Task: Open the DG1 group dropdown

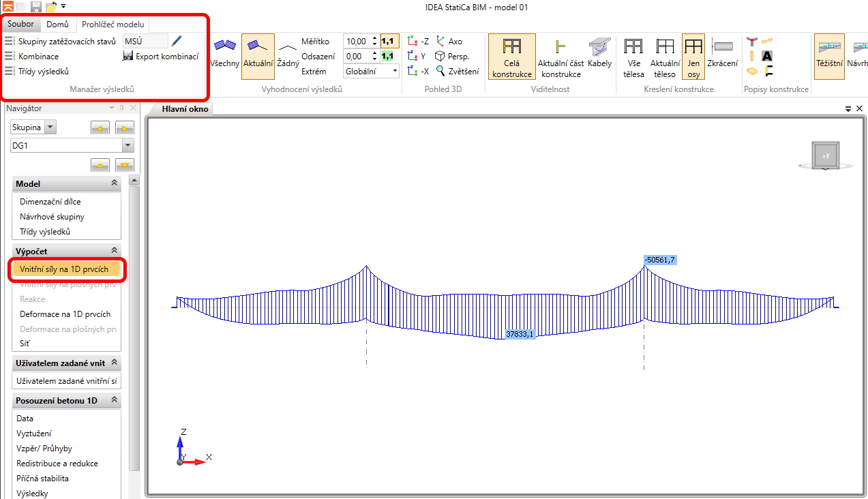Action: (127, 145)
